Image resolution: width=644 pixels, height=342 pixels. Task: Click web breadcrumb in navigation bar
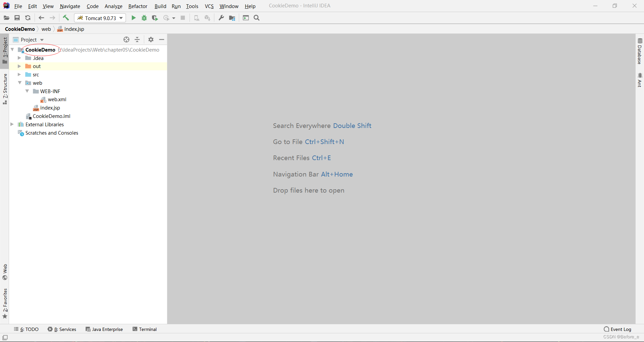(x=46, y=29)
